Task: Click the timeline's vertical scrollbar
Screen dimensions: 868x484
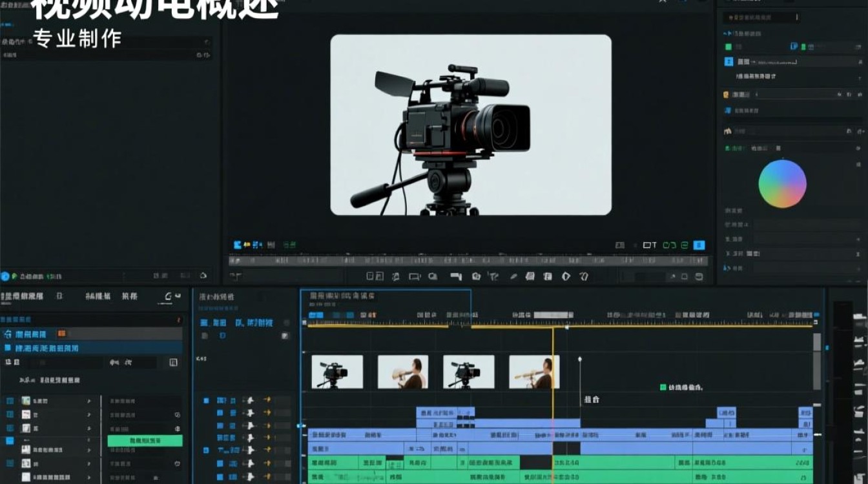Action: (x=817, y=361)
